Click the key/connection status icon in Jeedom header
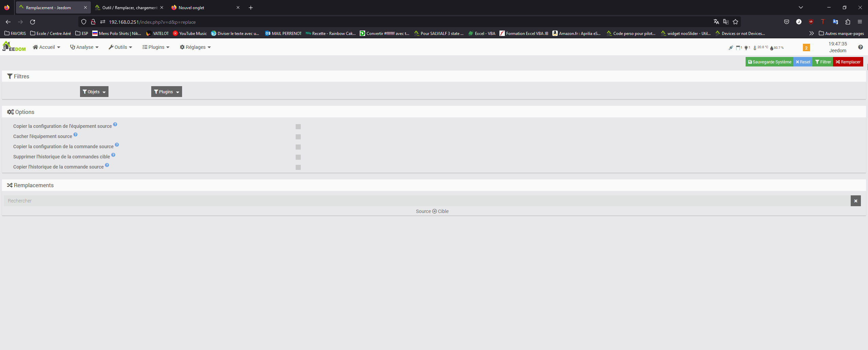868x350 pixels. (x=731, y=47)
